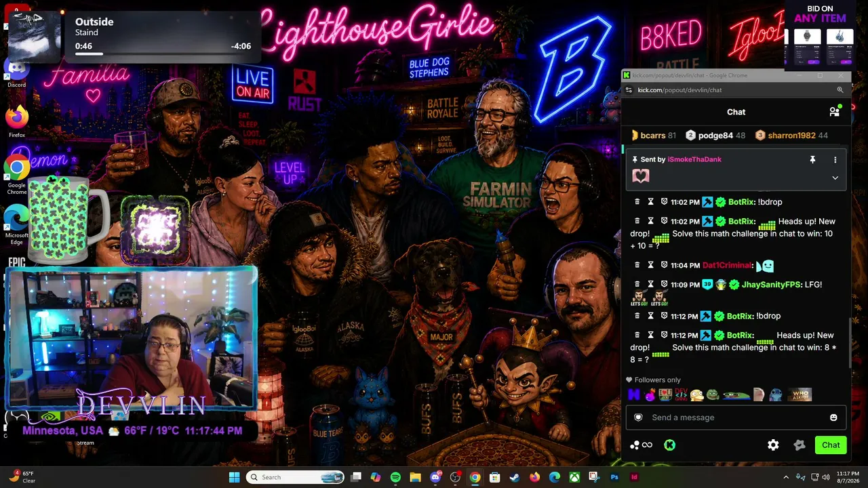Insert the DEV GANG emote
Viewport: 868px width, 488px height.
coord(681,394)
